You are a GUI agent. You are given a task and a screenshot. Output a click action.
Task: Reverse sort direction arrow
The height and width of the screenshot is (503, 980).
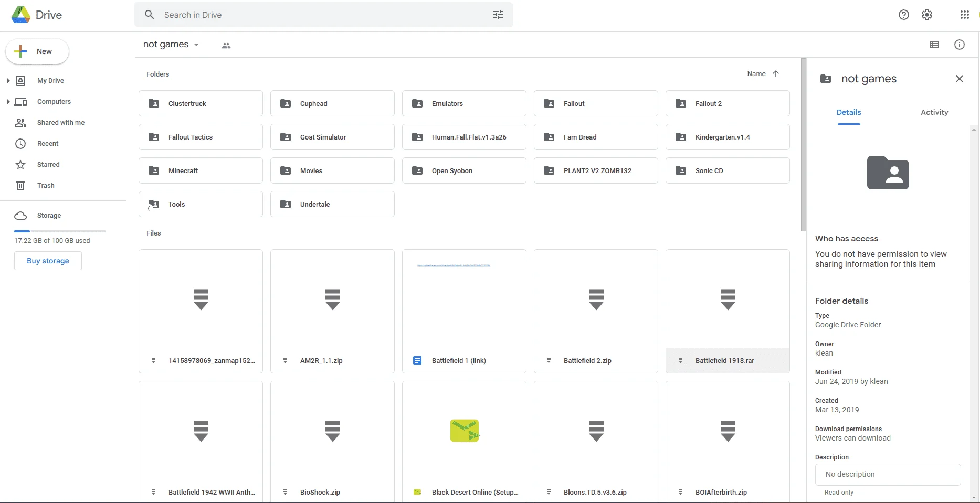(x=776, y=74)
